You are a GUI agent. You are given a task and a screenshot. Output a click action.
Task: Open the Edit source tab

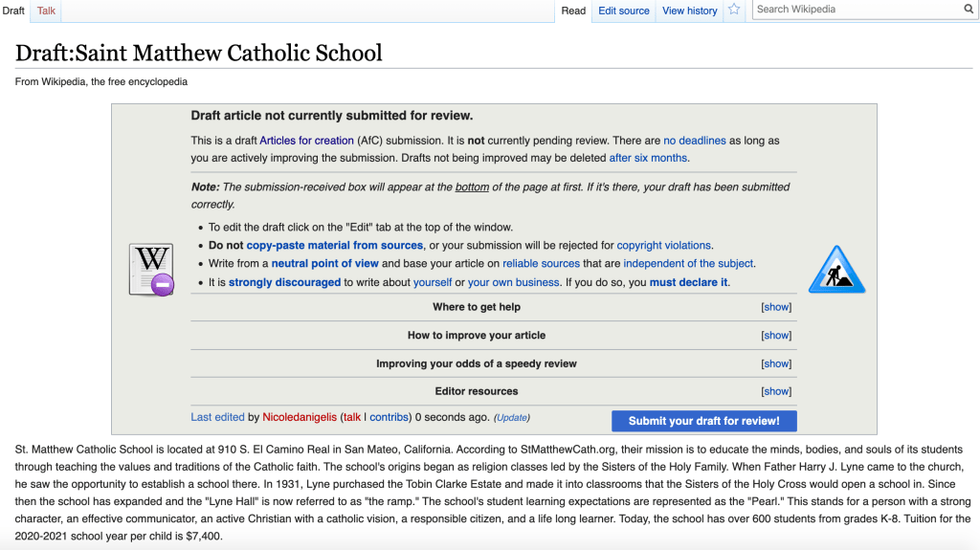point(623,11)
